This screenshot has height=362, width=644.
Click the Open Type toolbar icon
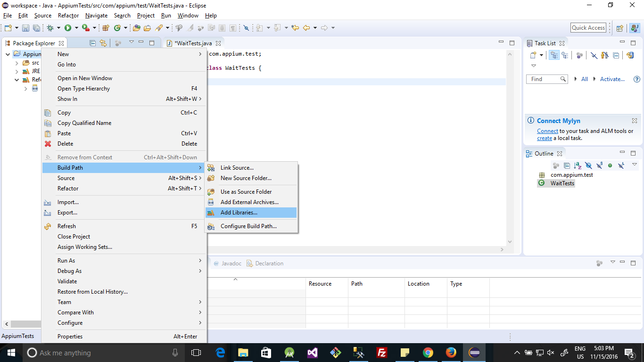(x=137, y=28)
